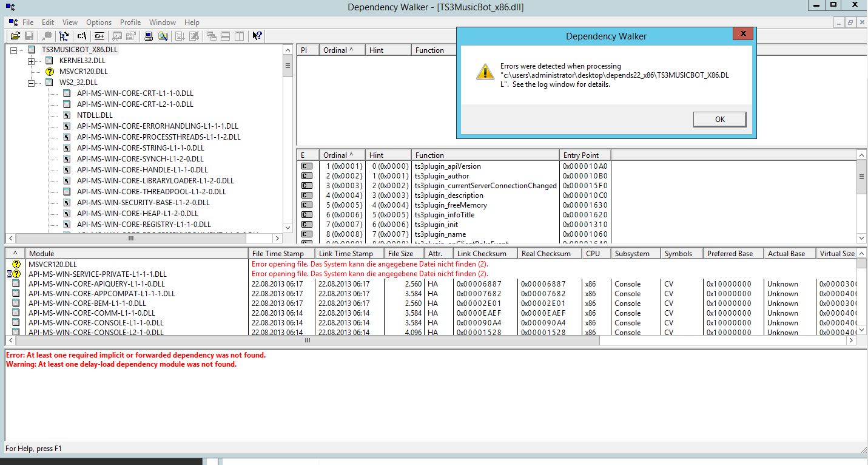Sort by the Preferred Base column header
The height and width of the screenshot is (465, 868).
733,253
